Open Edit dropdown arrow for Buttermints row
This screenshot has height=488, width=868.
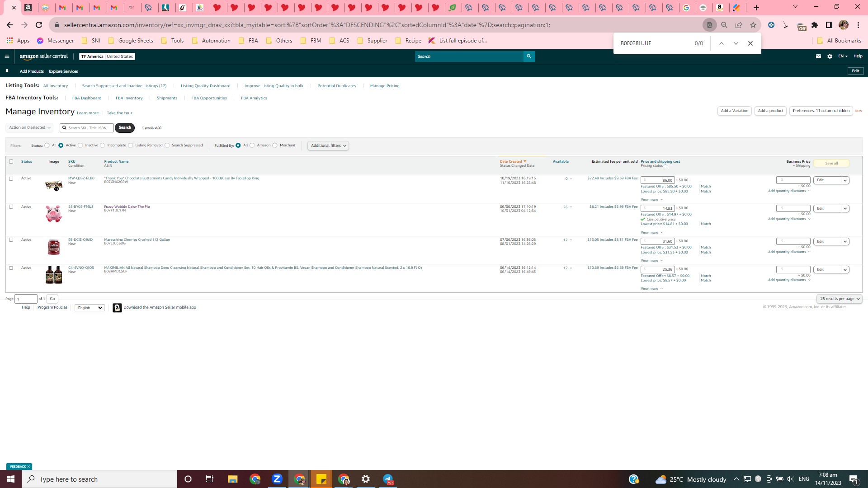pyautogui.click(x=845, y=180)
